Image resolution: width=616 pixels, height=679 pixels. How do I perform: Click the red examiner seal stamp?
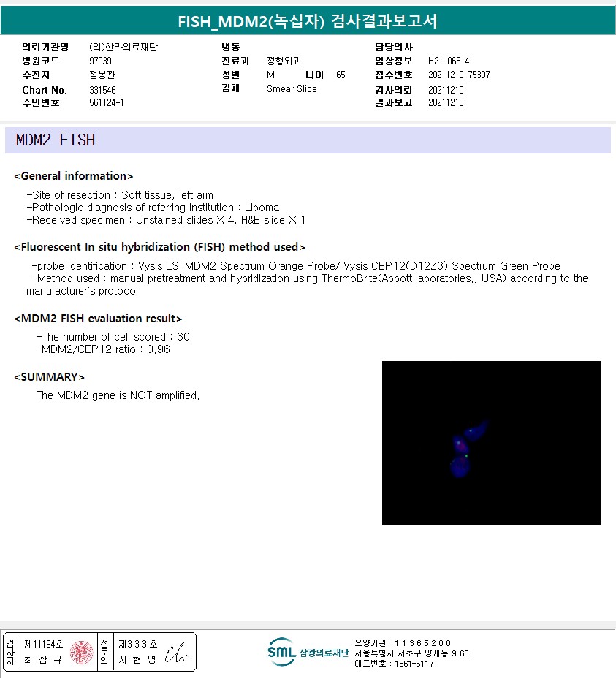click(81, 652)
